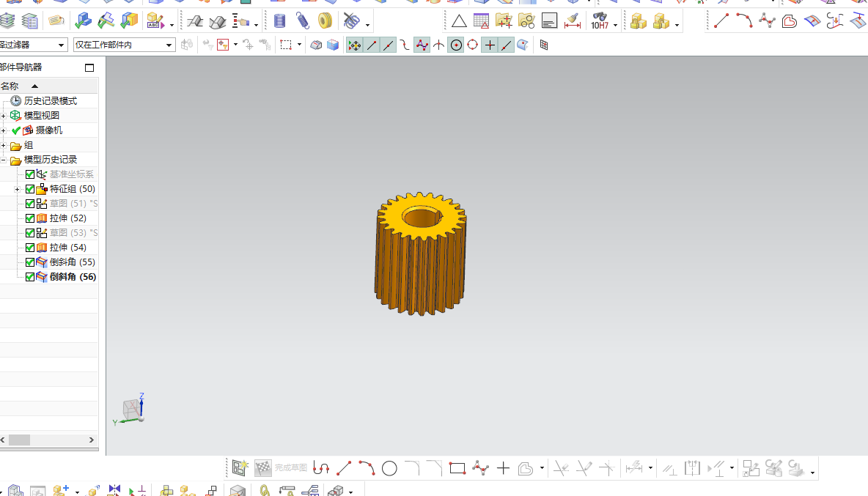Click the sketch toolbar arc tool
Image resolution: width=868 pixels, height=496 pixels.
coord(367,469)
